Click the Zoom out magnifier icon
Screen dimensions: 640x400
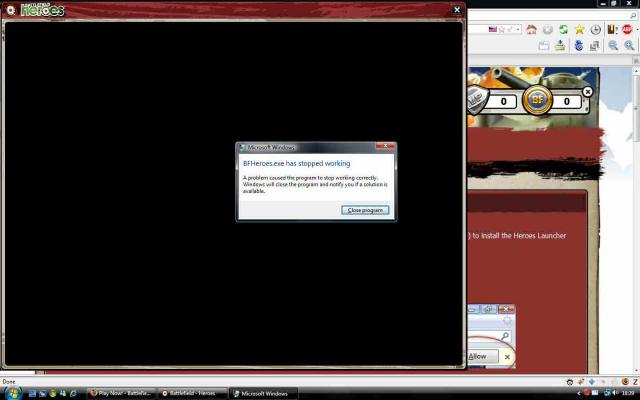[613, 46]
